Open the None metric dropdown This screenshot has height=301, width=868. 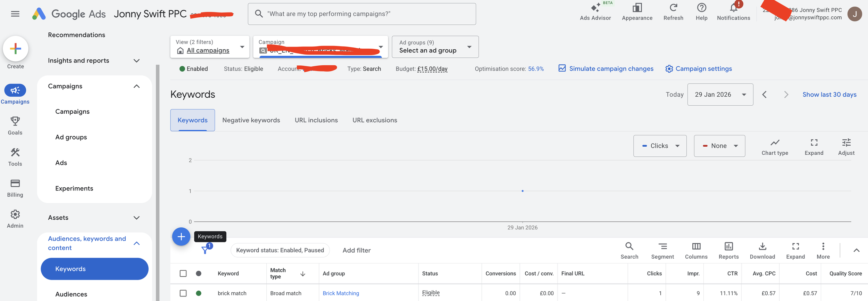[x=719, y=146]
